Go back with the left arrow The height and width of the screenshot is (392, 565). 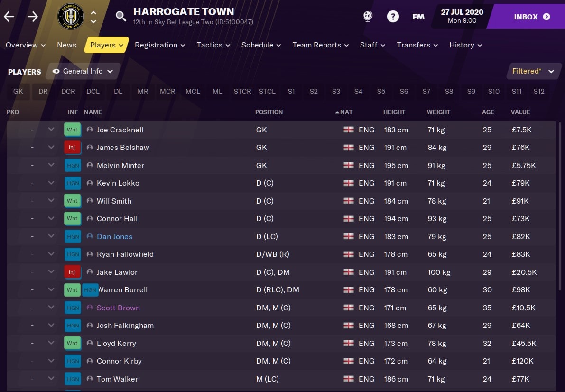[x=9, y=16]
